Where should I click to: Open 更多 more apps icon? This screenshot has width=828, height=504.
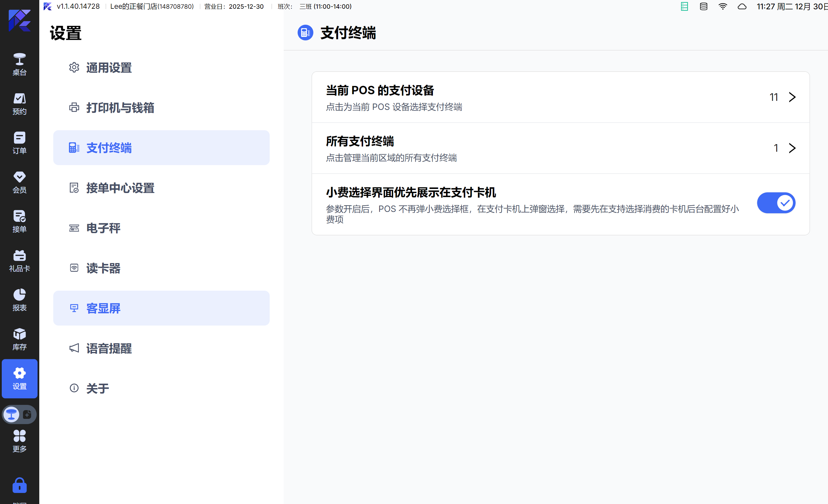click(x=19, y=441)
